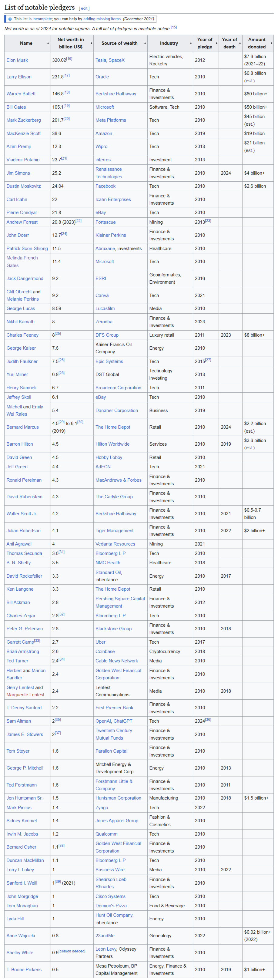Open Huntsman Corporation link
The height and width of the screenshot is (980, 278).
point(118,798)
